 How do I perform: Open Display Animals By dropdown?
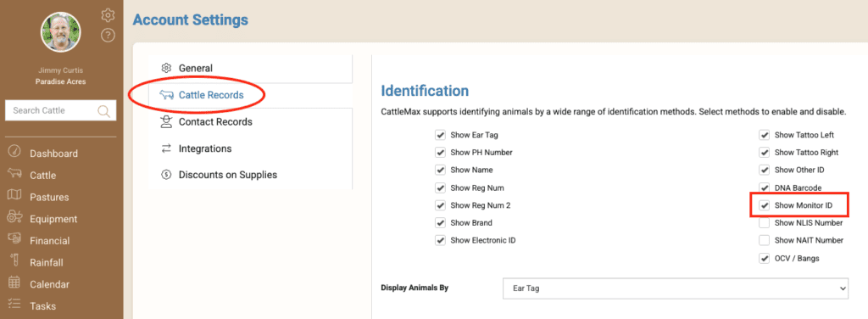pyautogui.click(x=676, y=288)
